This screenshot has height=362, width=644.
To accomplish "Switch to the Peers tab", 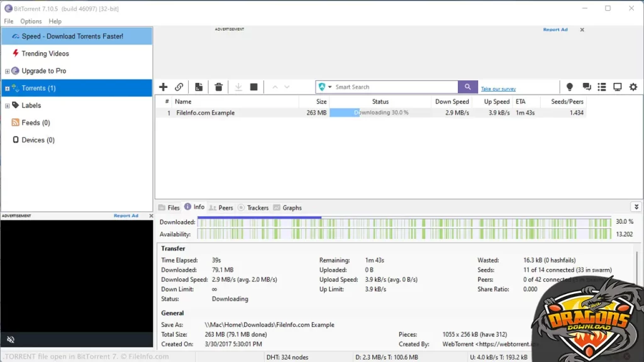I will point(221,207).
